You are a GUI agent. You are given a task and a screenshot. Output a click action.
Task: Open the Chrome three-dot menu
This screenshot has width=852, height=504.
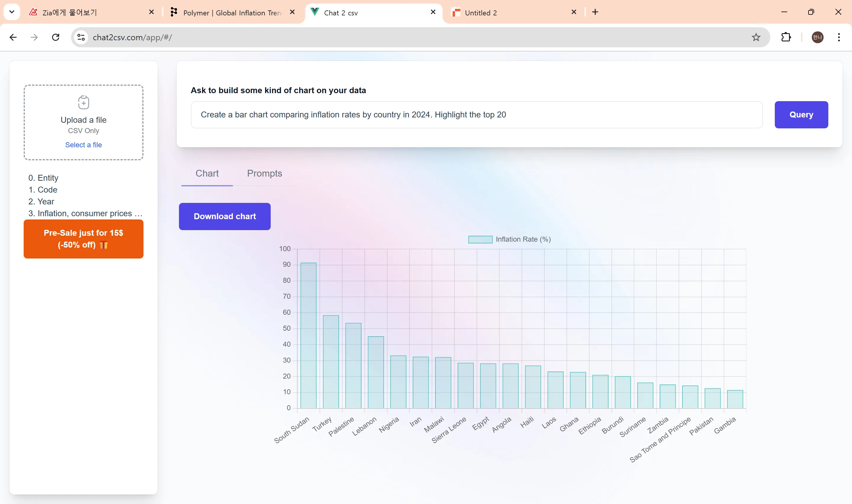tap(838, 37)
